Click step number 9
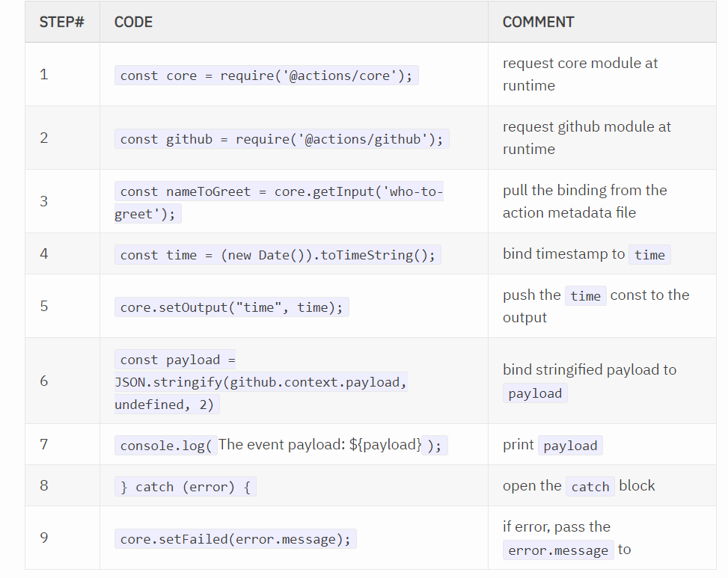Viewport: 728px width, 578px height. coord(43,538)
